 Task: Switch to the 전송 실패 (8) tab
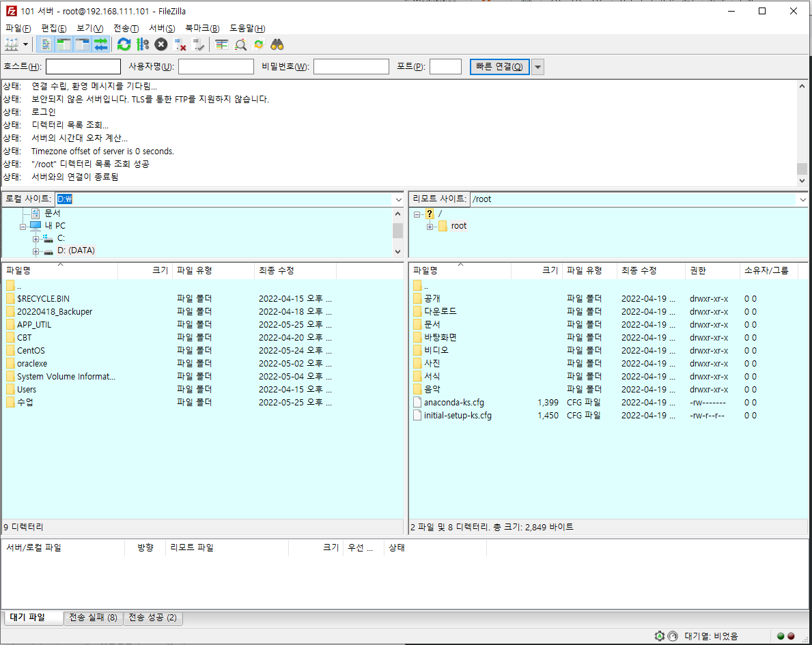tap(93, 618)
